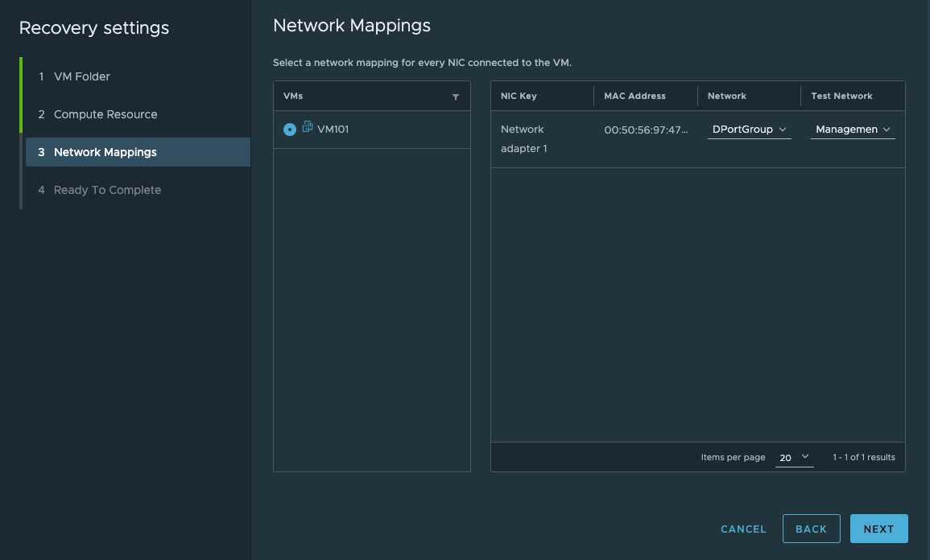Image resolution: width=930 pixels, height=560 pixels.
Task: Click the VM101 virtual machine icon
Action: pyautogui.click(x=308, y=127)
